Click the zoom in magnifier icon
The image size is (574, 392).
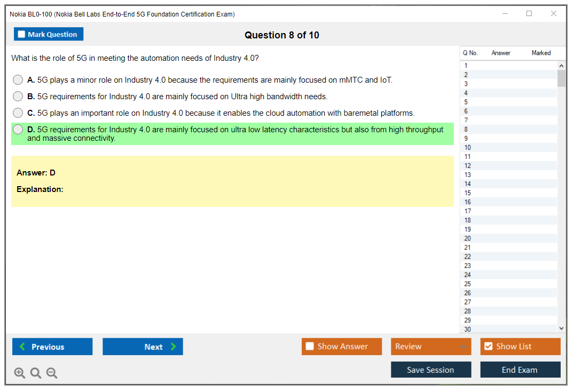(x=20, y=373)
